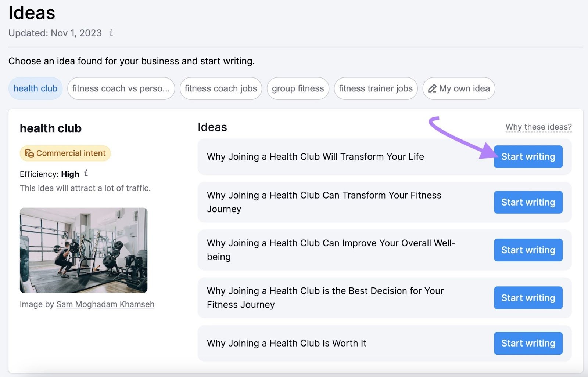Select the health club topic tab

[x=35, y=88]
